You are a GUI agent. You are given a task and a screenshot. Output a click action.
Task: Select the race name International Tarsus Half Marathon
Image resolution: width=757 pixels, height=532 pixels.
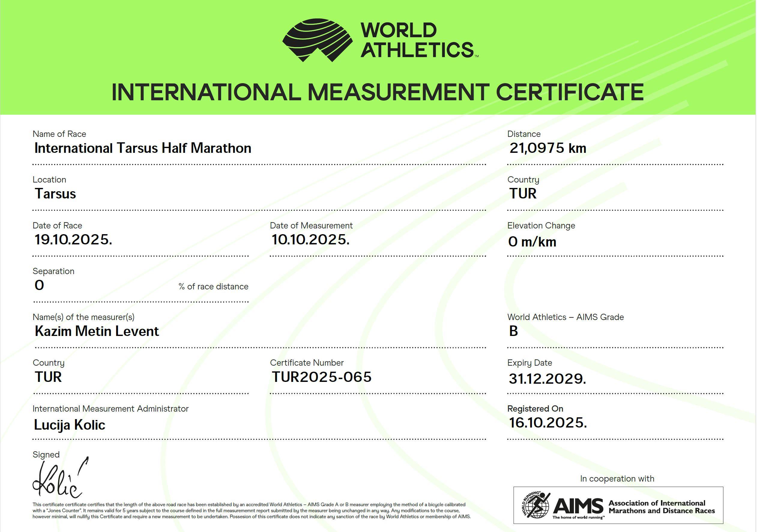[x=143, y=148]
